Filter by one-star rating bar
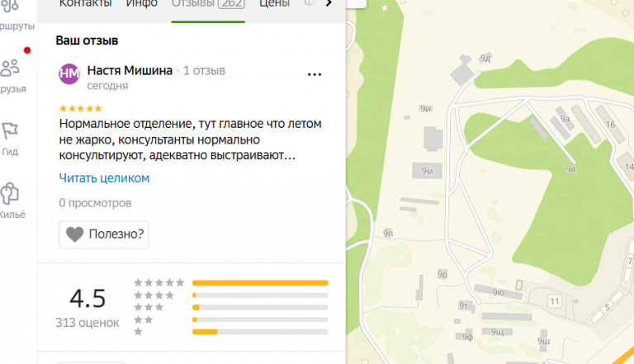This screenshot has height=364, width=634. coord(260,332)
